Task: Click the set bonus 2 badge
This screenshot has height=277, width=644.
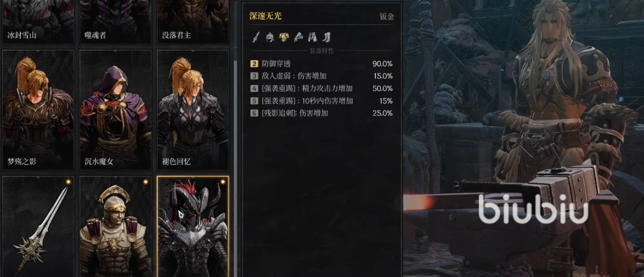Action: click(254, 64)
